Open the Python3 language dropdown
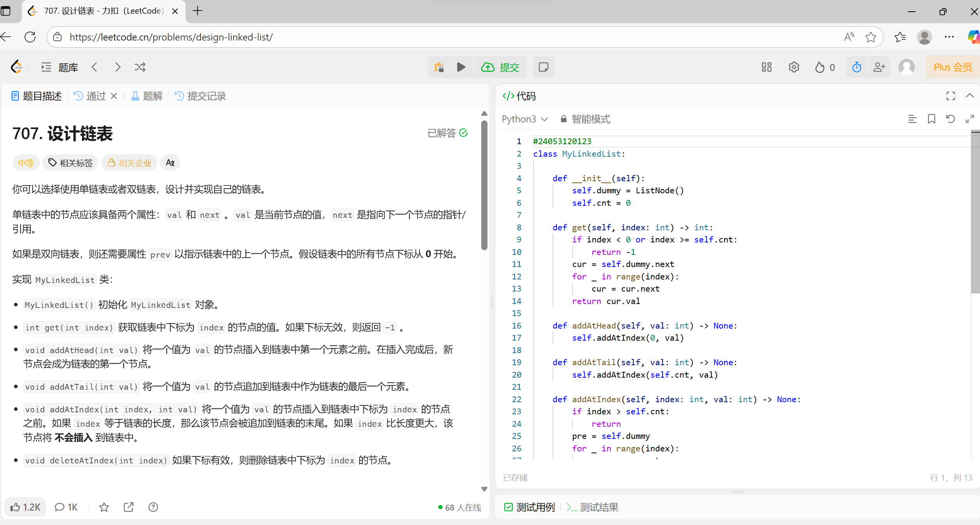980x525 pixels. point(525,119)
